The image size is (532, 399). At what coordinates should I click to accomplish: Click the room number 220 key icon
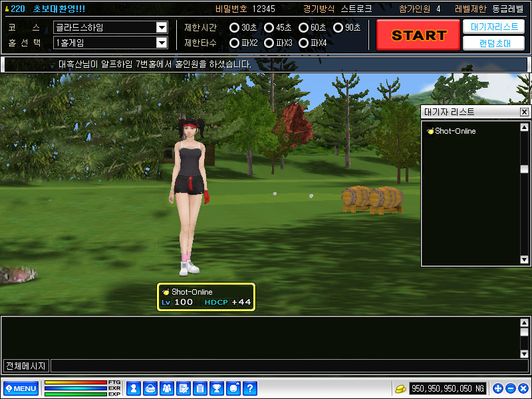click(7, 9)
